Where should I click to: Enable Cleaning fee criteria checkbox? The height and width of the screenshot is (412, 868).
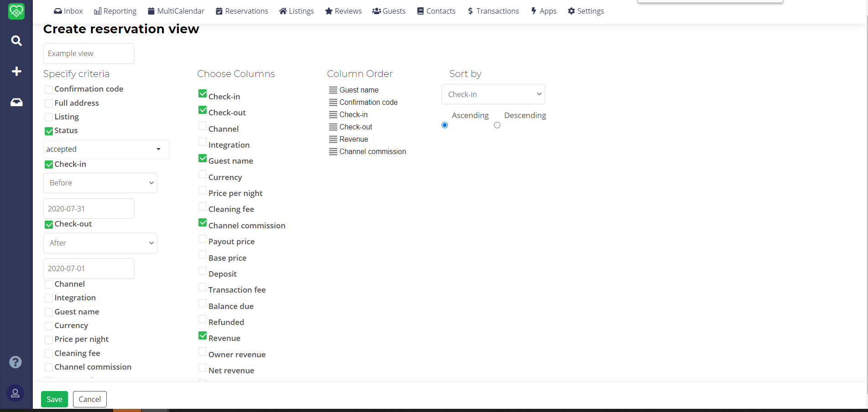click(49, 354)
